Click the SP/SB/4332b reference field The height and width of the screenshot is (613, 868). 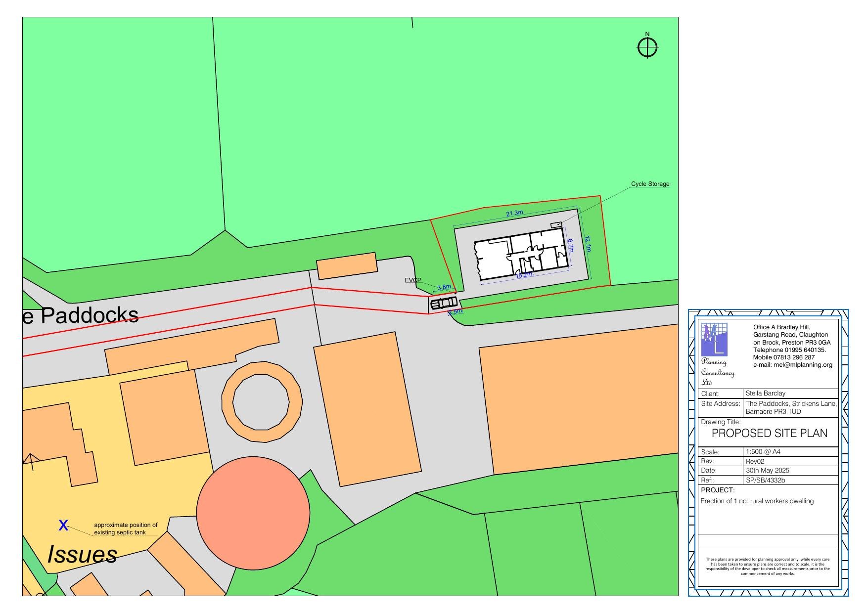coord(765,480)
